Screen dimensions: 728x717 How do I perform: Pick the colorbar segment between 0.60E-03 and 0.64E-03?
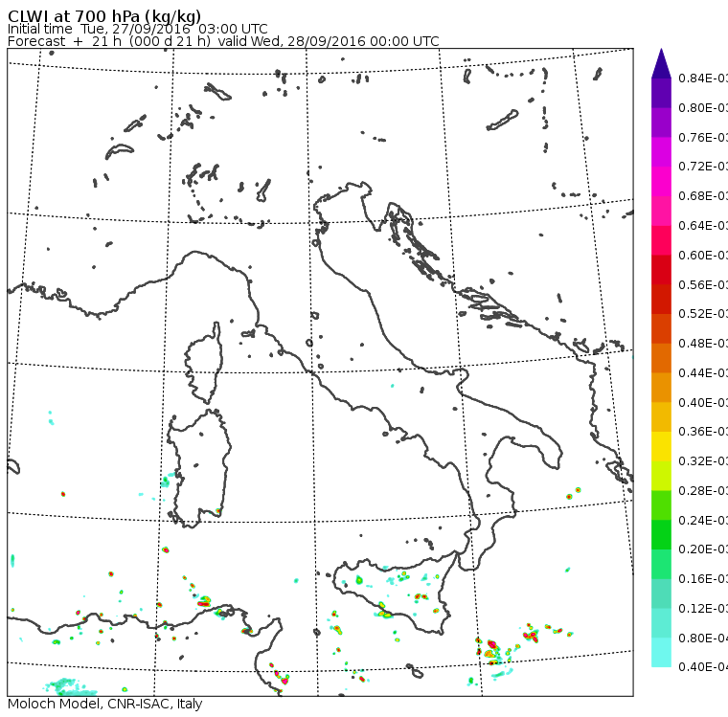pyautogui.click(x=661, y=240)
